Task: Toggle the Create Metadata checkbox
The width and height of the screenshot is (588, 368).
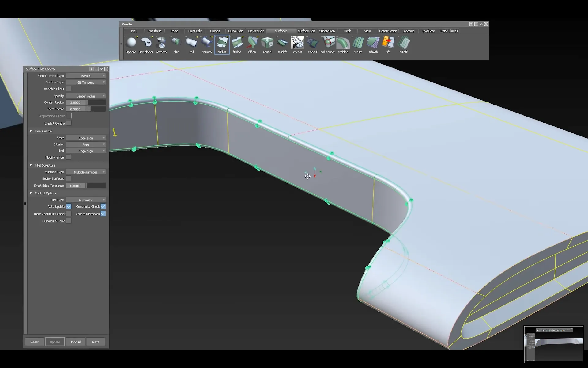Action: click(x=103, y=214)
